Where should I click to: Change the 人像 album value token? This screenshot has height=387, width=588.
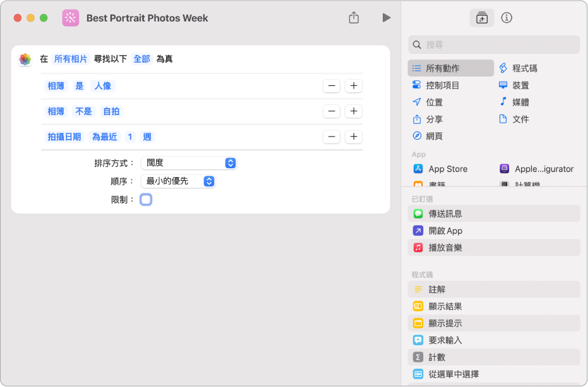coord(103,86)
